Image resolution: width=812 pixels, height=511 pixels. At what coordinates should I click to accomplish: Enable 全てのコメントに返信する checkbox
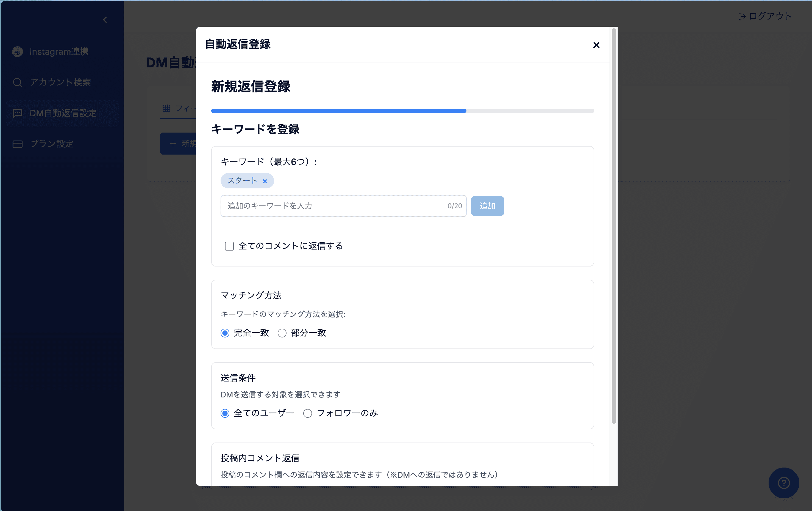(229, 246)
